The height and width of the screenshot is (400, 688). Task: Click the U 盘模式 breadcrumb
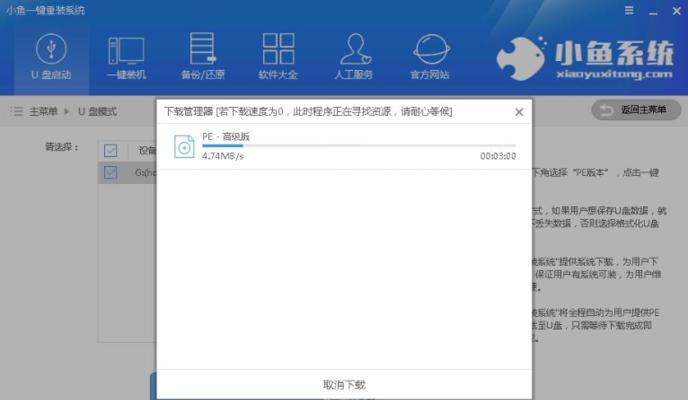(x=97, y=111)
